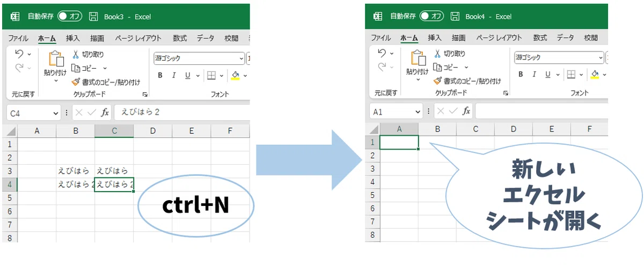Click Redo icon in Book3 window

click(x=19, y=68)
